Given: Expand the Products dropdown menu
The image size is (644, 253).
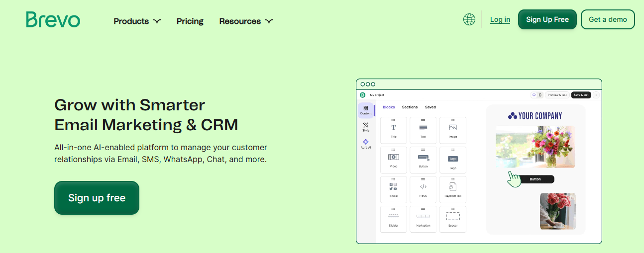Looking at the screenshot, I should (x=137, y=21).
